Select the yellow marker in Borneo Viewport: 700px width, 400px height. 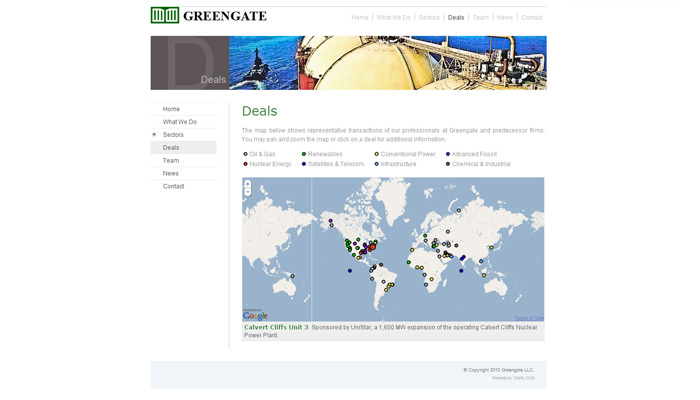[x=484, y=275]
